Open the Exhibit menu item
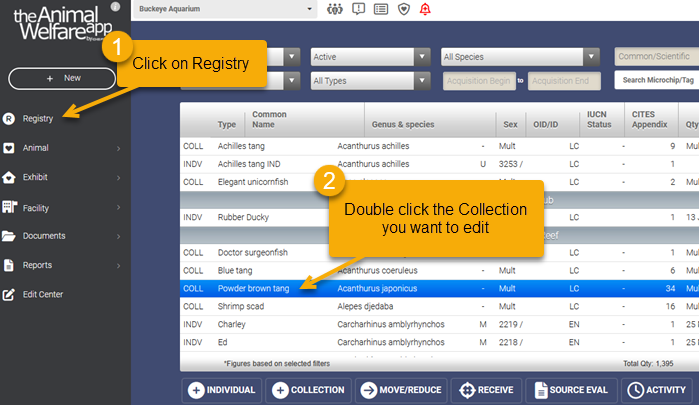 point(35,177)
